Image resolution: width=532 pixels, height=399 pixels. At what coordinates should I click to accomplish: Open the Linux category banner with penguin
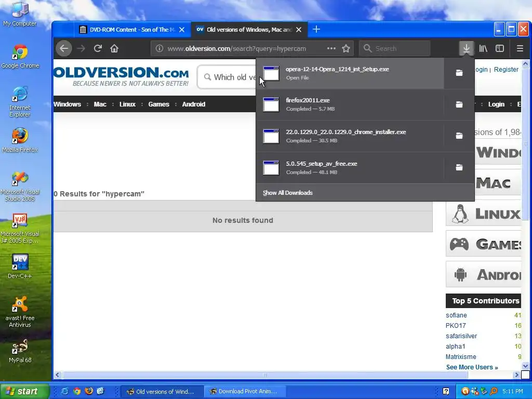483,214
